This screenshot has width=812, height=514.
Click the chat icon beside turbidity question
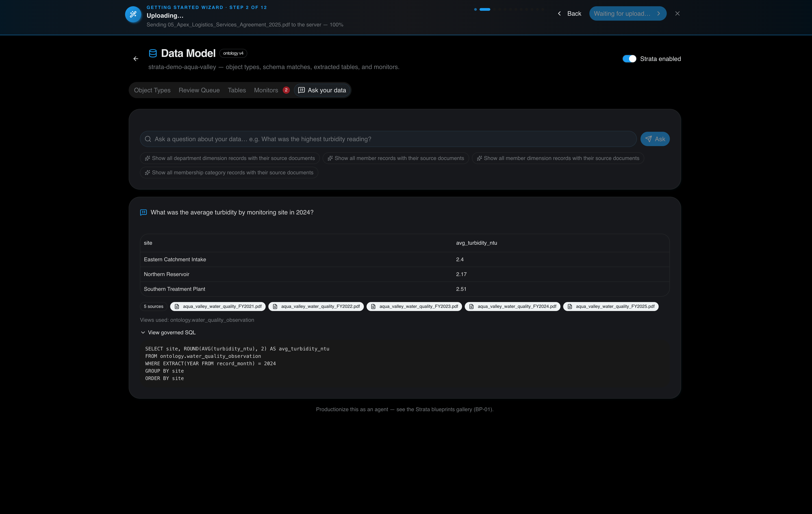[x=143, y=212]
